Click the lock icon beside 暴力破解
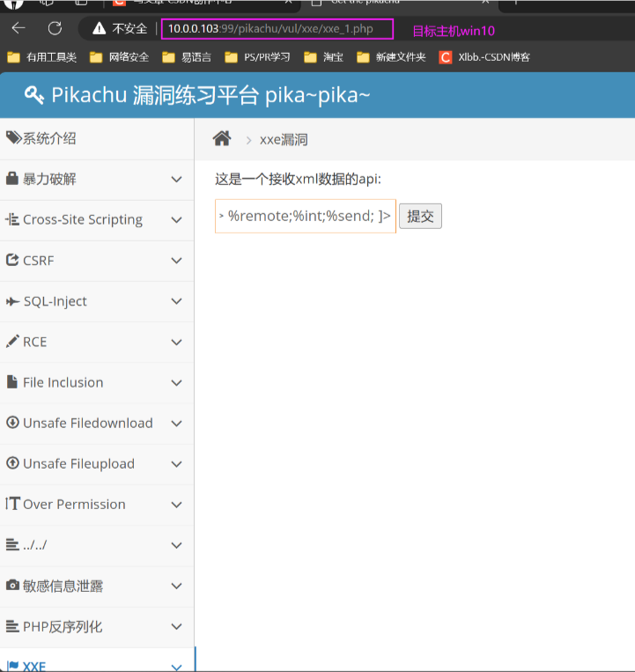This screenshot has height=672, width=635. click(x=12, y=178)
